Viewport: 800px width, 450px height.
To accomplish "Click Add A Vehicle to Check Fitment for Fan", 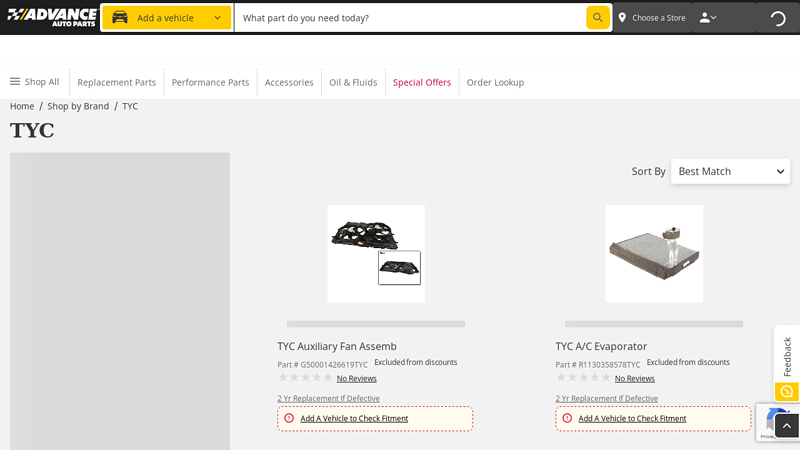I will pyautogui.click(x=354, y=418).
